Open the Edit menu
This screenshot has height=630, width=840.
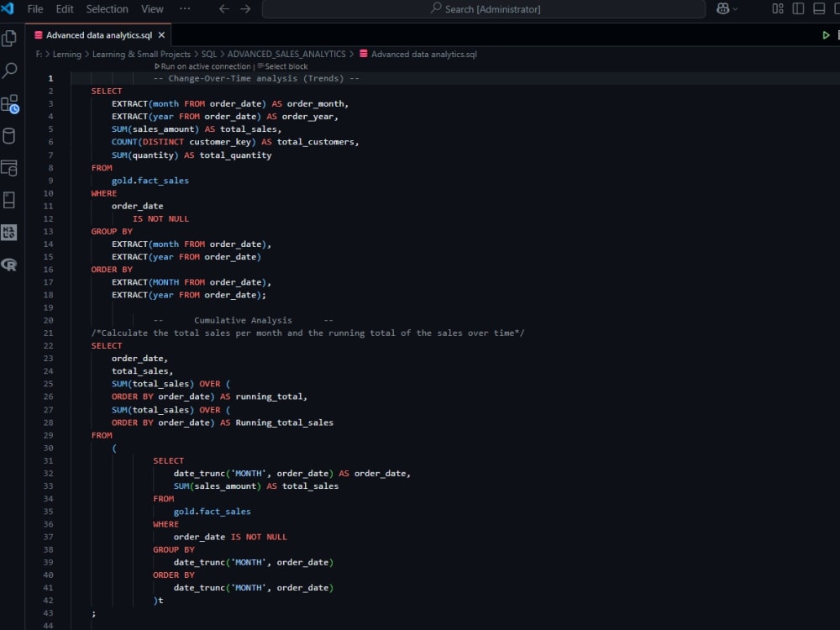[x=65, y=9]
